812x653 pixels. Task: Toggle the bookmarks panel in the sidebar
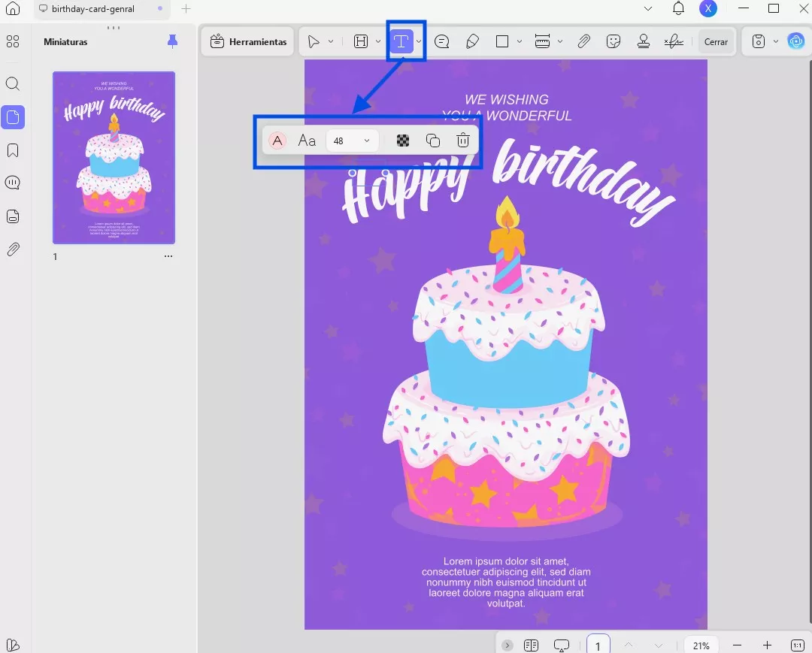(x=13, y=151)
